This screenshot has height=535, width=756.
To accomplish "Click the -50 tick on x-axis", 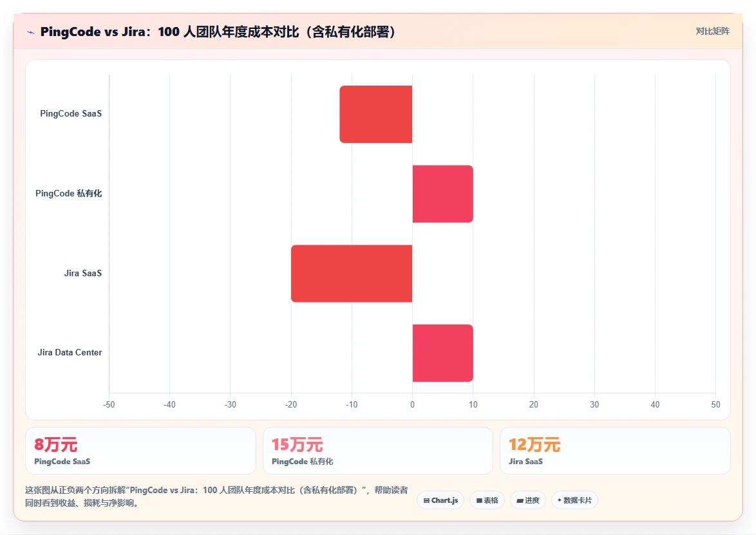I will [x=109, y=404].
